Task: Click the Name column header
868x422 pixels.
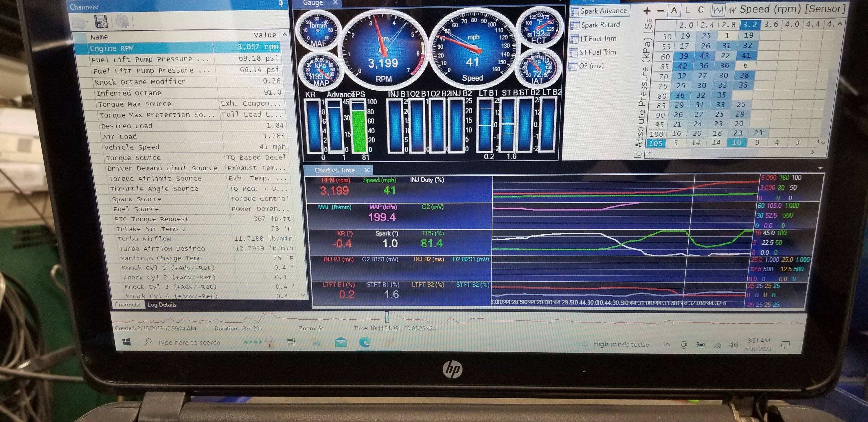Action: [x=99, y=37]
